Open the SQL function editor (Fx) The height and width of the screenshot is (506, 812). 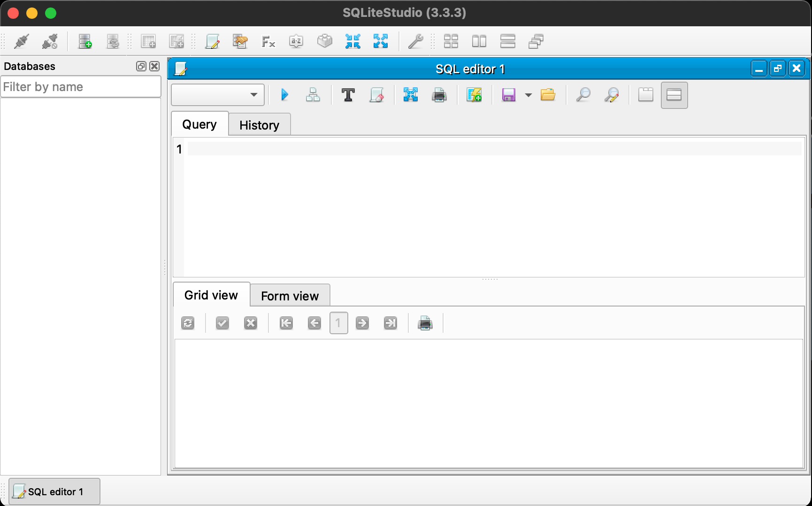pyautogui.click(x=268, y=41)
